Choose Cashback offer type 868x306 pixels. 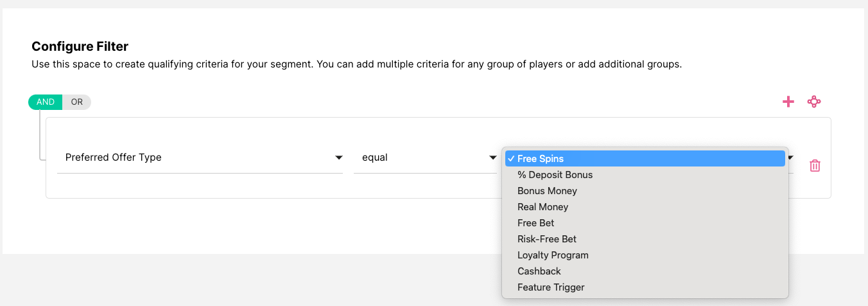coord(539,271)
